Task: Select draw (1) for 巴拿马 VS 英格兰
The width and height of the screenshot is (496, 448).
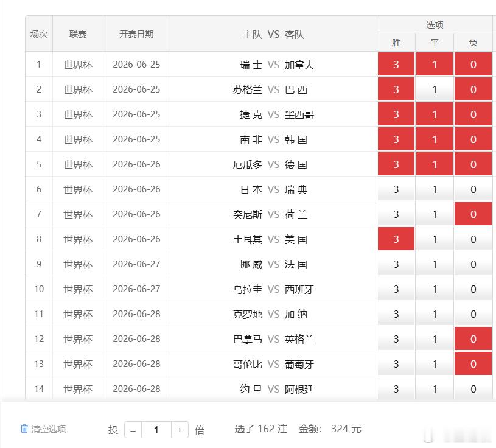Action: 435,339
